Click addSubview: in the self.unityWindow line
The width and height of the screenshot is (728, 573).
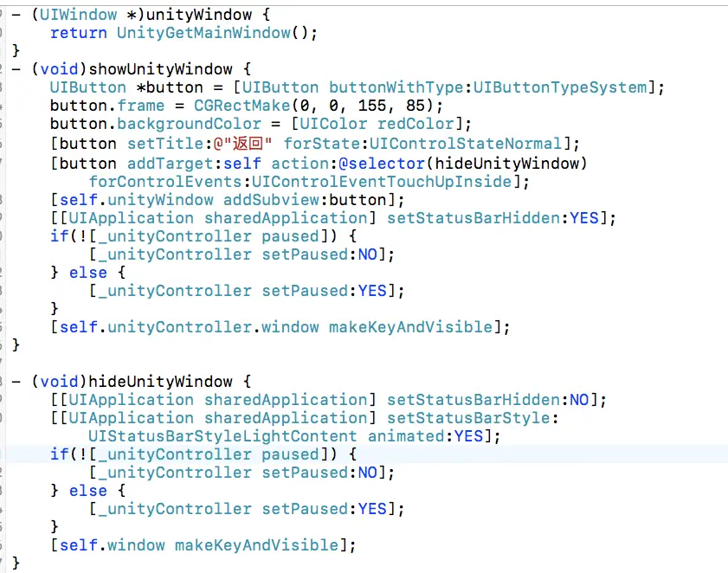276,200
